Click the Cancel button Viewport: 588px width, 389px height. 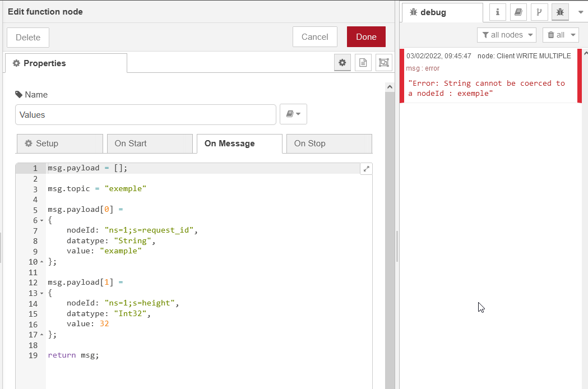314,37
